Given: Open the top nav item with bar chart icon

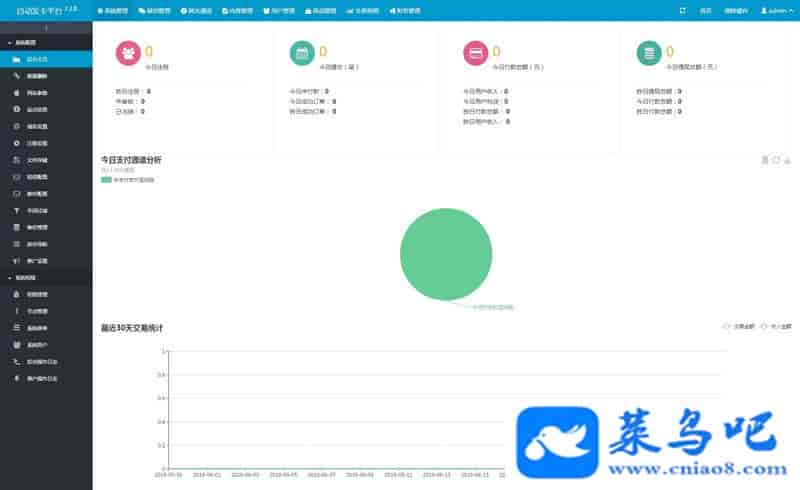Looking at the screenshot, I should [x=362, y=11].
